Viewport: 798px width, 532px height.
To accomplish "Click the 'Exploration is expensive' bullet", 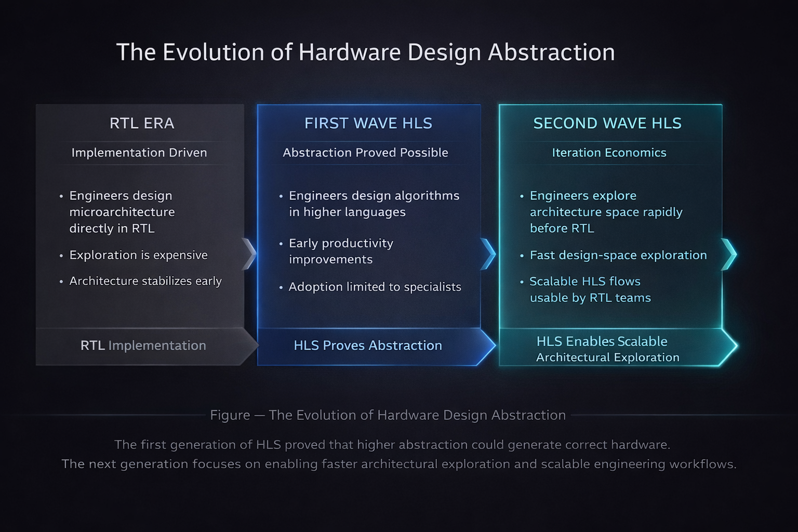I will coord(138,255).
